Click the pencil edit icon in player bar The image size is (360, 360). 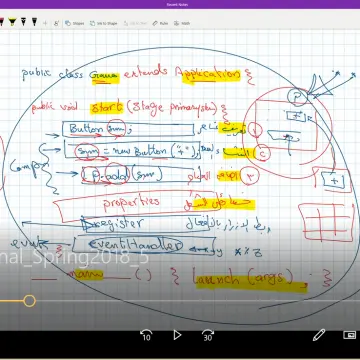[x=319, y=335]
